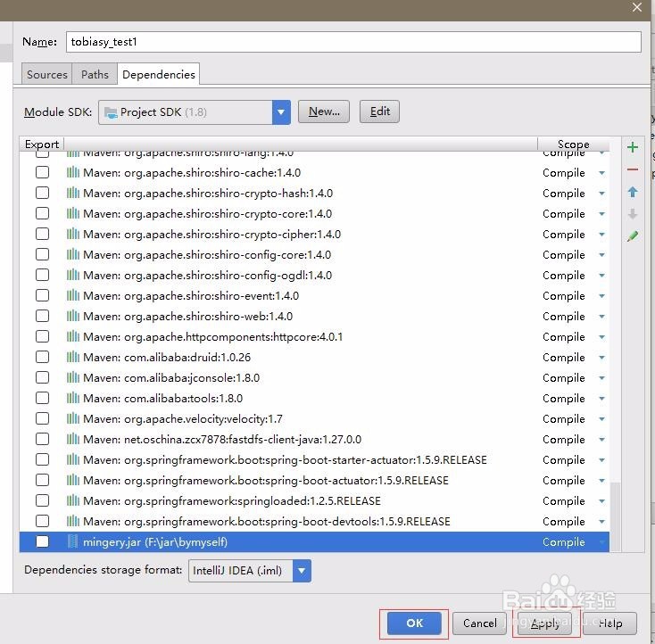Open Help from the dialog

coord(609,623)
